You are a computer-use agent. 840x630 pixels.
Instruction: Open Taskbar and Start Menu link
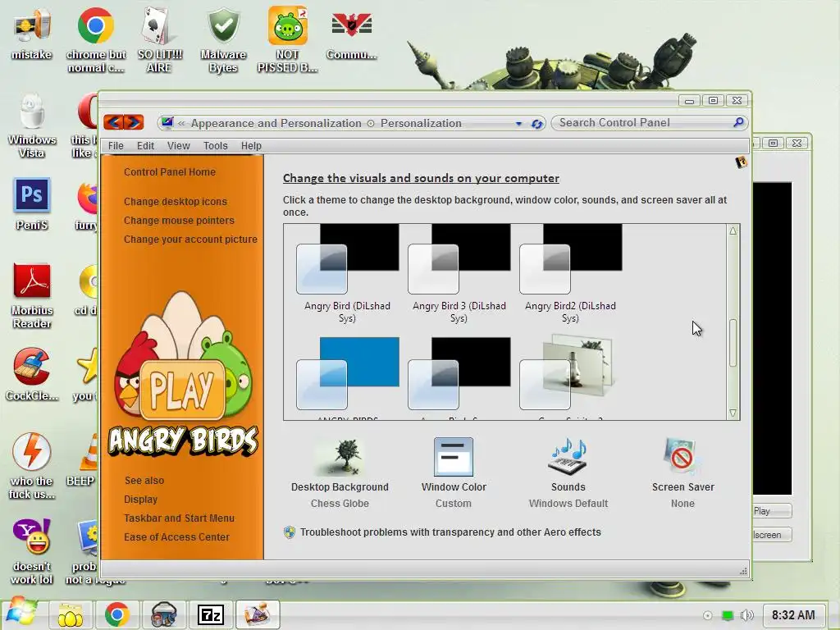tap(179, 518)
